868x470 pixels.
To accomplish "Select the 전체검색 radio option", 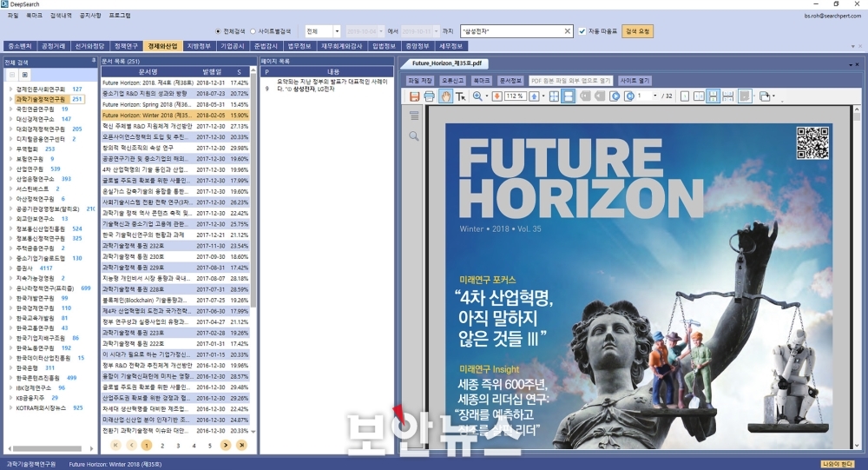I will [230, 31].
